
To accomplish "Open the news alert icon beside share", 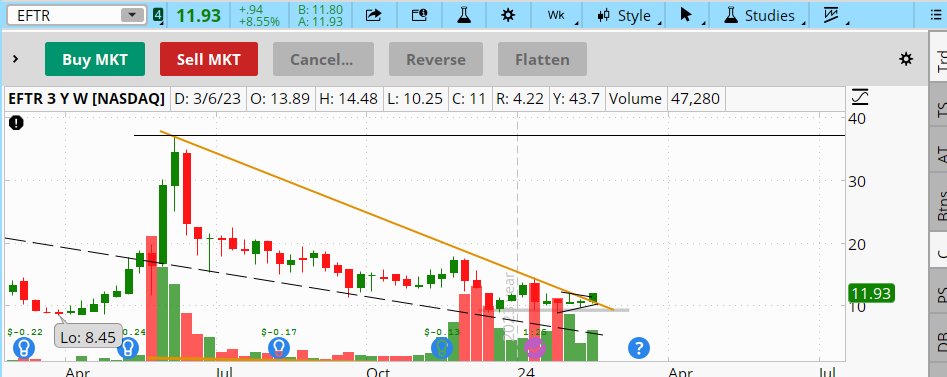I will tap(419, 15).
